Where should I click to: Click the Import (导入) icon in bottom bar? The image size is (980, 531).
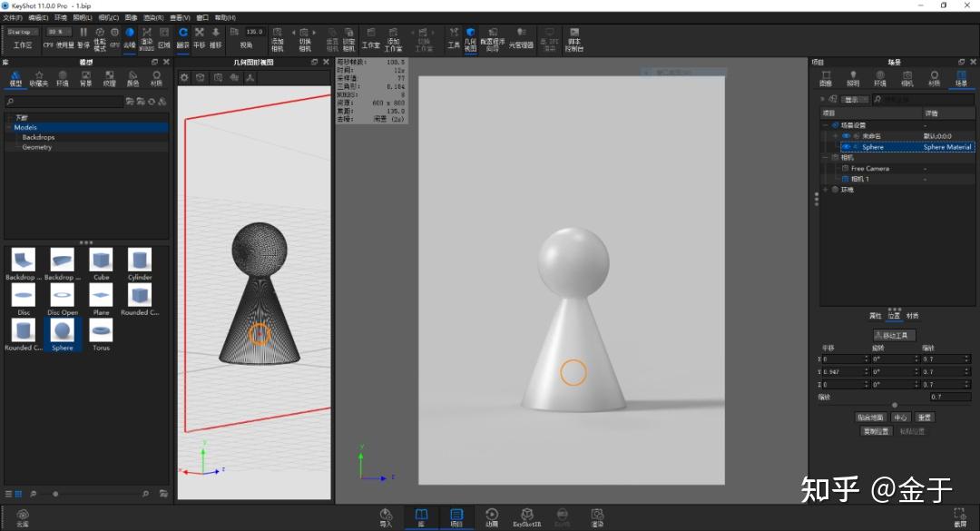click(386, 514)
